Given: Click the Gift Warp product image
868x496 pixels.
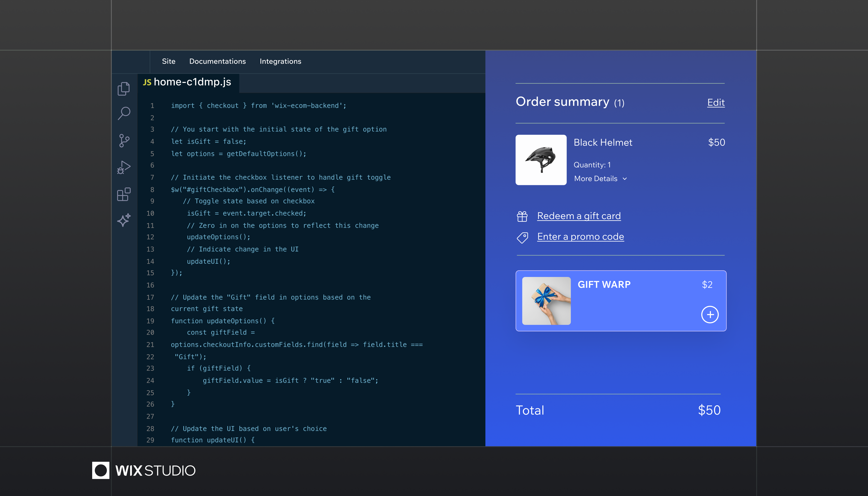Looking at the screenshot, I should tap(546, 301).
